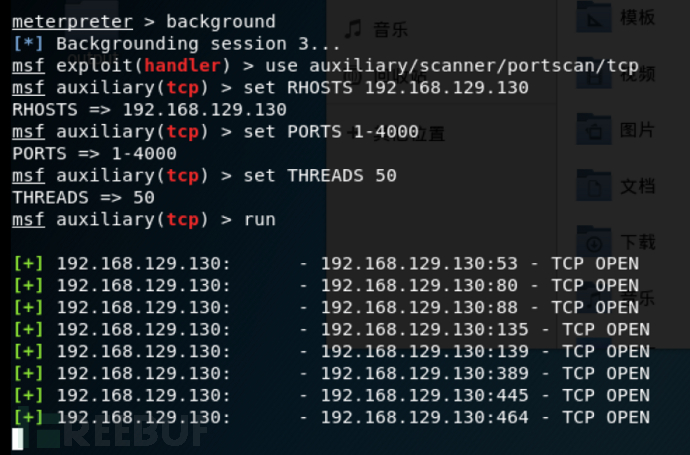Click the red handler text
The height and width of the screenshot is (455, 690).
(x=182, y=66)
